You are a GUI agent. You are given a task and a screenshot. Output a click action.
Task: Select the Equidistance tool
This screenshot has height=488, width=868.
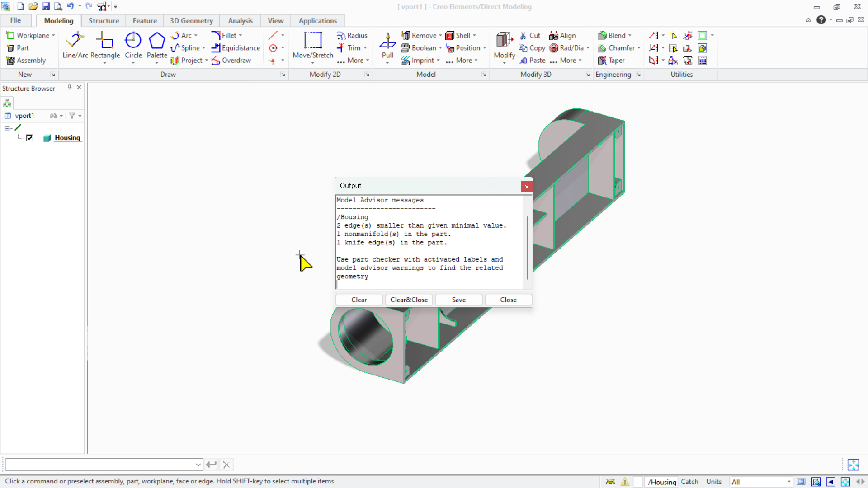(236, 48)
